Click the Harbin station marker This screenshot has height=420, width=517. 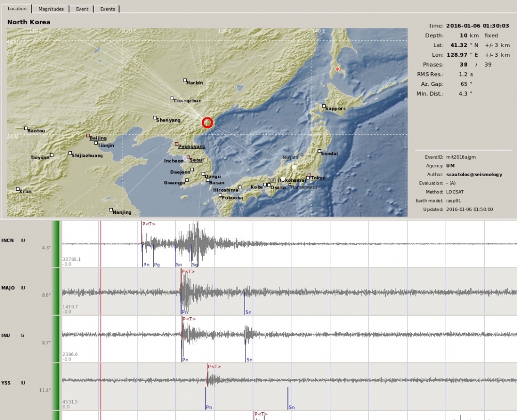185,80
